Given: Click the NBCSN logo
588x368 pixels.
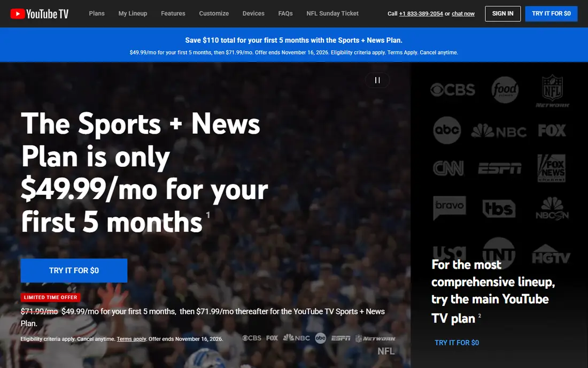Looking at the screenshot, I should pyautogui.click(x=552, y=208).
